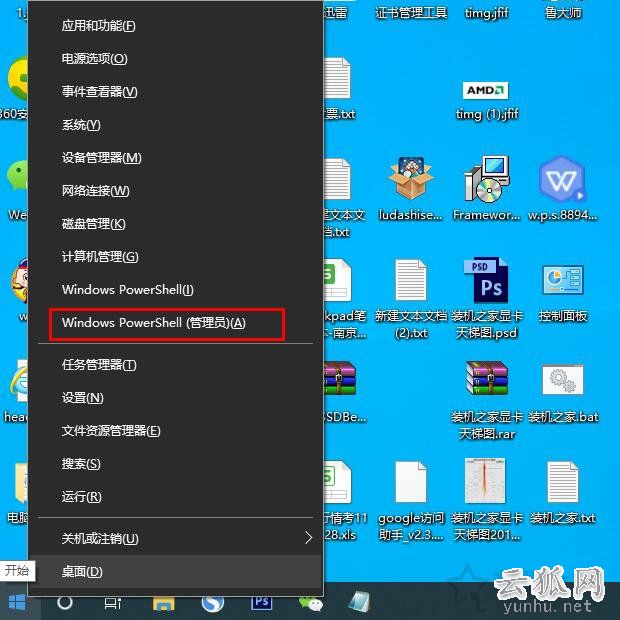
Task: Select 证书管理工具 desktop label
Action: coord(411,13)
